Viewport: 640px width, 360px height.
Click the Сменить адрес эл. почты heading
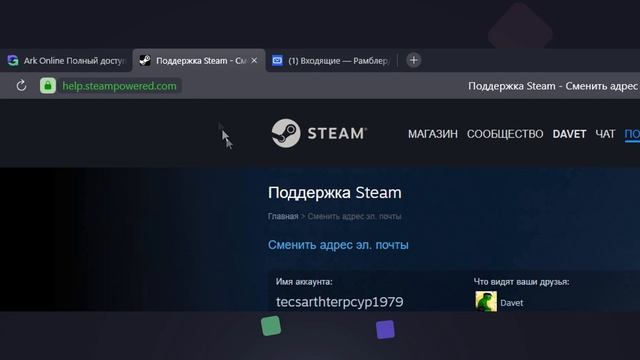(338, 245)
